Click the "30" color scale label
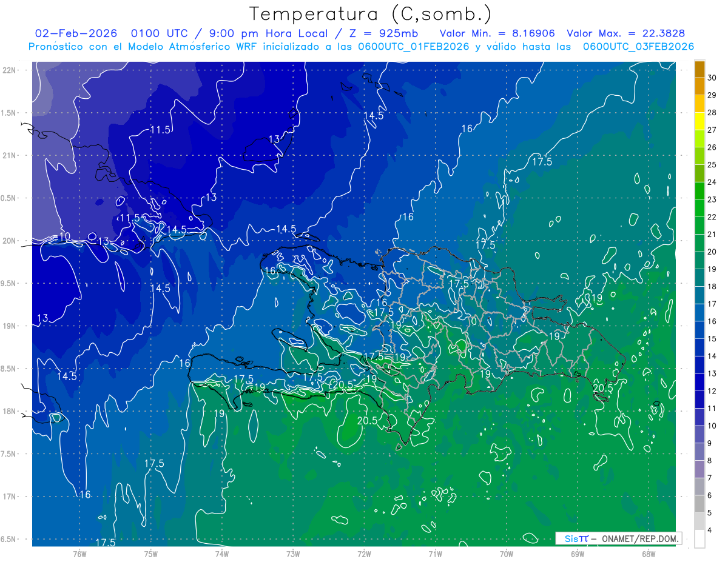Viewport: 728px width, 562px height. pyautogui.click(x=712, y=78)
